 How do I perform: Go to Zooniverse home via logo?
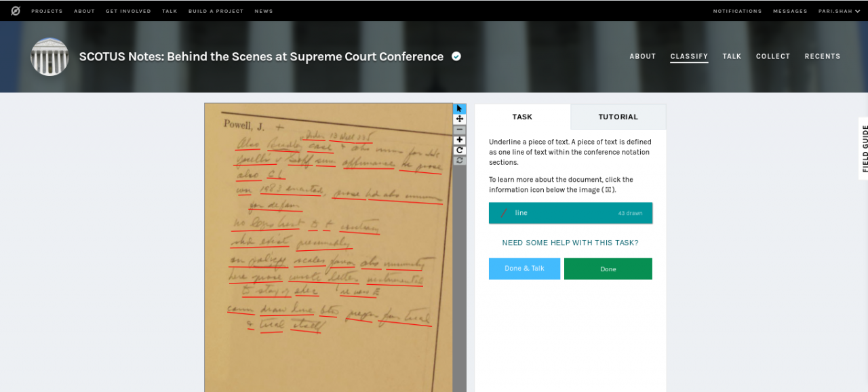point(16,11)
